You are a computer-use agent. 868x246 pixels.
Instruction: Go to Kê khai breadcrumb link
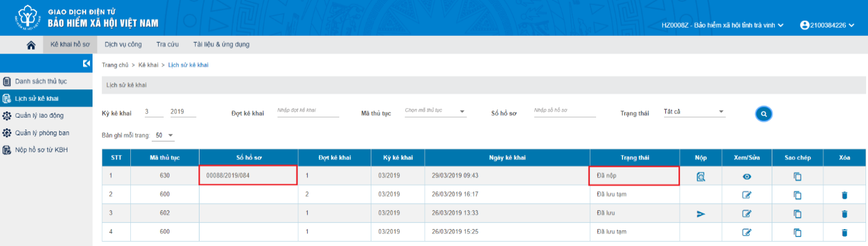tap(148, 65)
